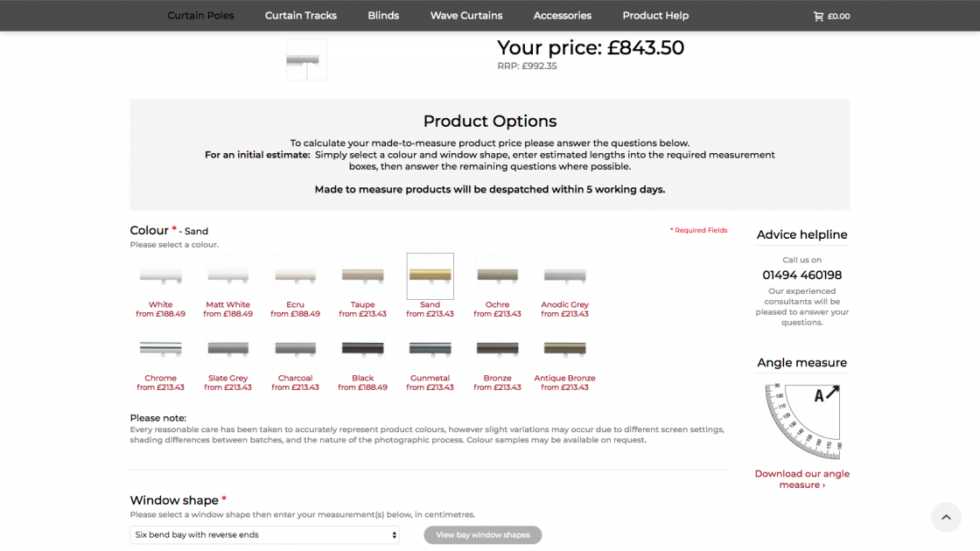The width and height of the screenshot is (980, 551).
Task: Select the Gunmetal colour swatch
Action: point(430,349)
